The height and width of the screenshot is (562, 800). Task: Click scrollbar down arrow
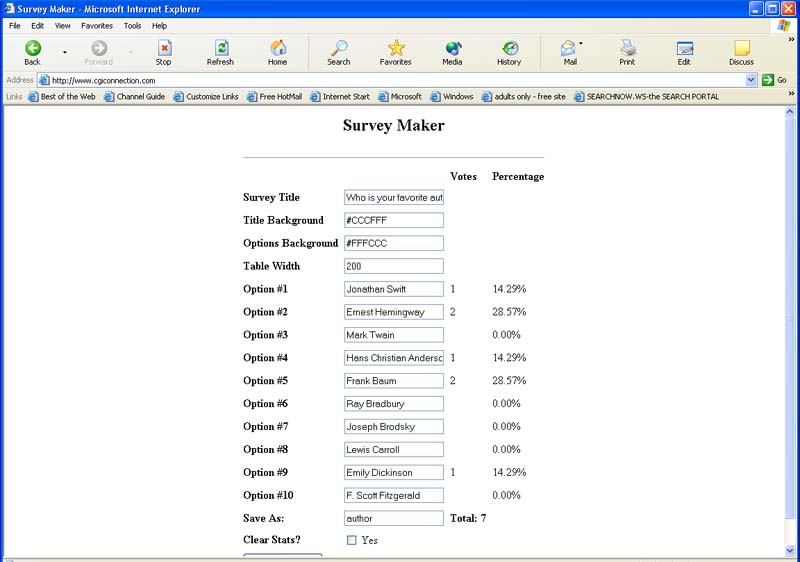(790, 551)
